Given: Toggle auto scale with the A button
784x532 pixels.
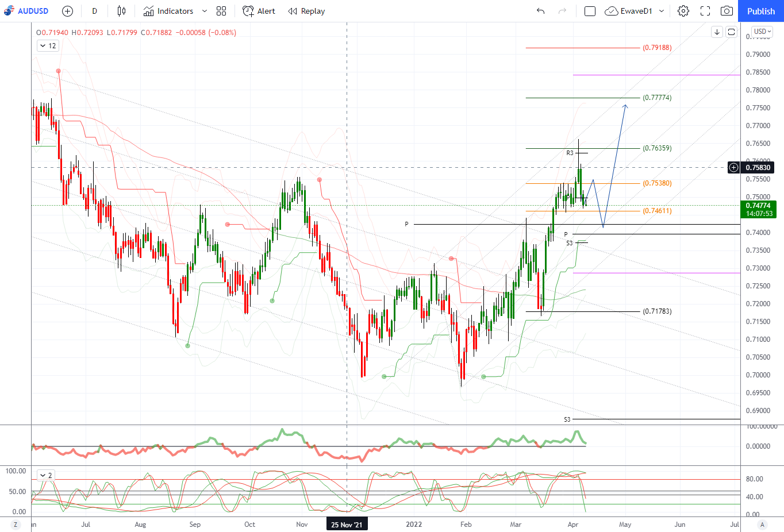Looking at the screenshot, I should coord(762,525).
